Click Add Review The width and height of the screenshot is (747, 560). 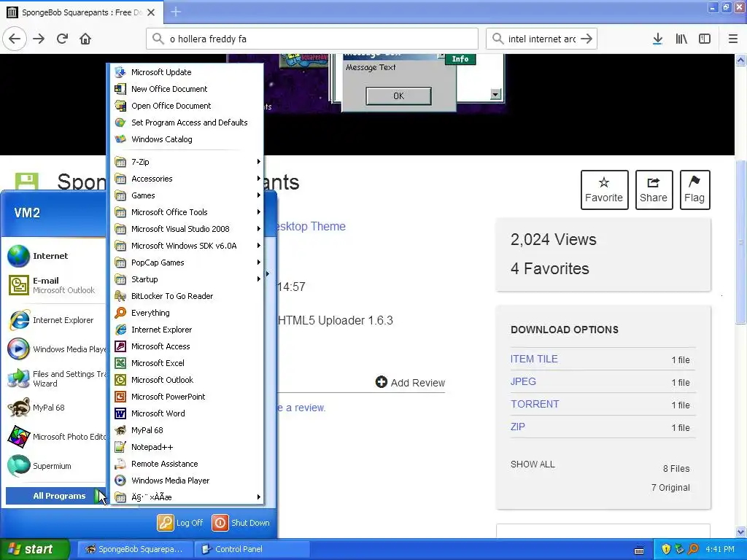pos(410,382)
